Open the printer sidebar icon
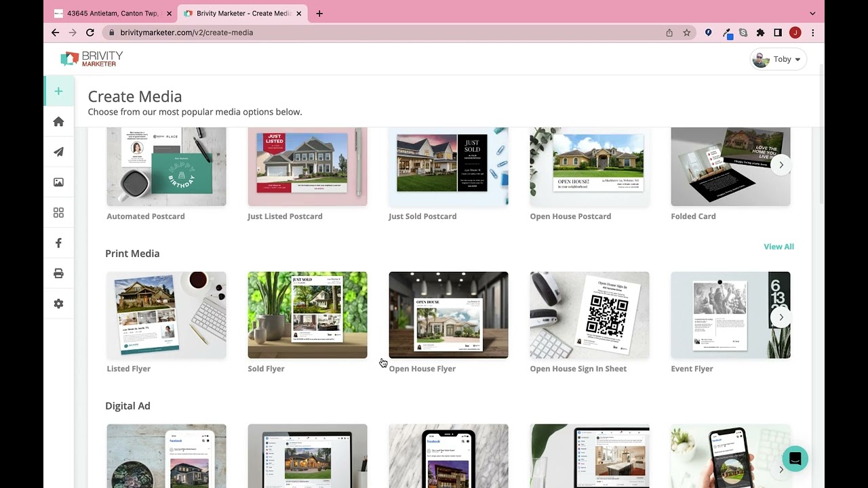Viewport: 868px width, 488px height. [58, 274]
